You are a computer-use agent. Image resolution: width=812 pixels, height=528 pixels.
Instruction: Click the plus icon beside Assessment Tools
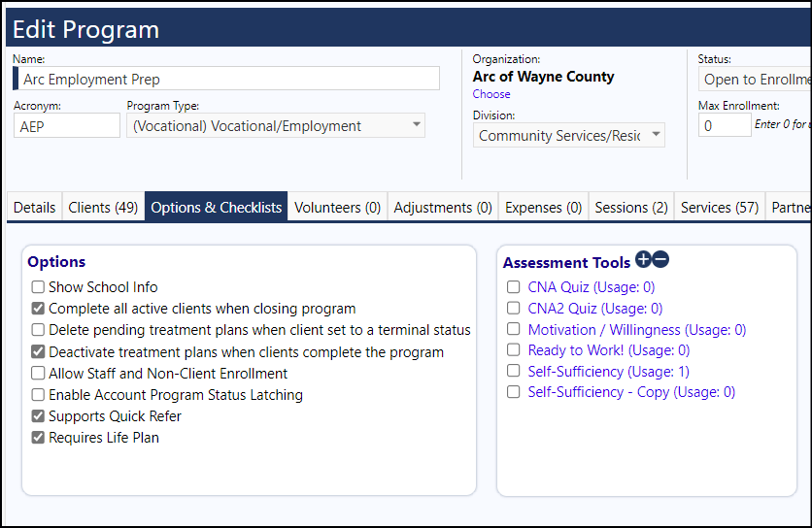click(643, 259)
